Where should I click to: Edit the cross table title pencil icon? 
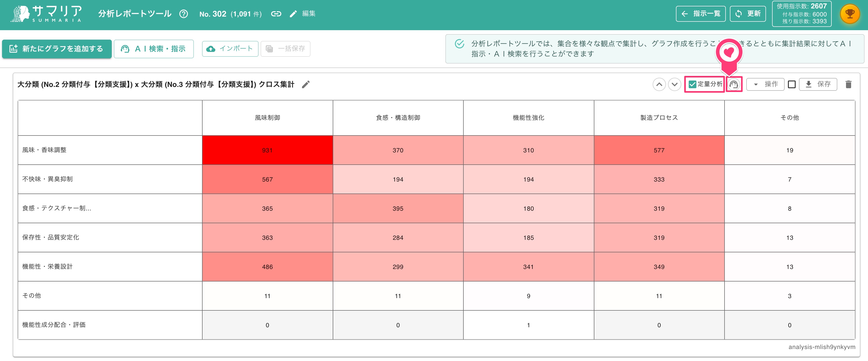[306, 84]
